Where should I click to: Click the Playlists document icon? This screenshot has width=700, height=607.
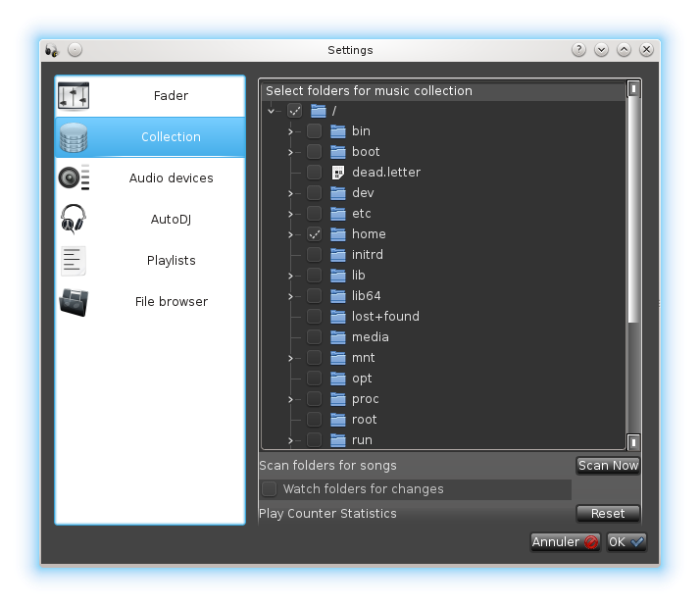pyautogui.click(x=74, y=261)
